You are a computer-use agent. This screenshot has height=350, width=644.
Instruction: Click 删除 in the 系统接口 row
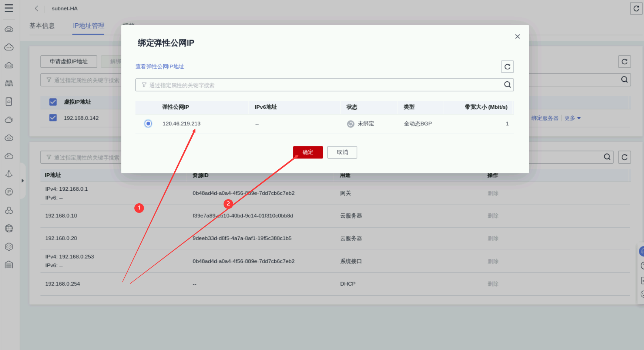click(493, 261)
